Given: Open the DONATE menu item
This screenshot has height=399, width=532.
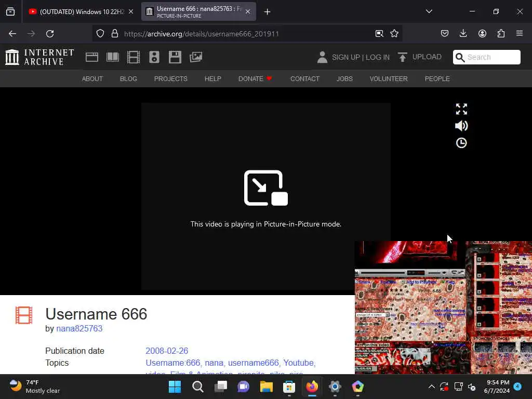Looking at the screenshot, I should (255, 79).
